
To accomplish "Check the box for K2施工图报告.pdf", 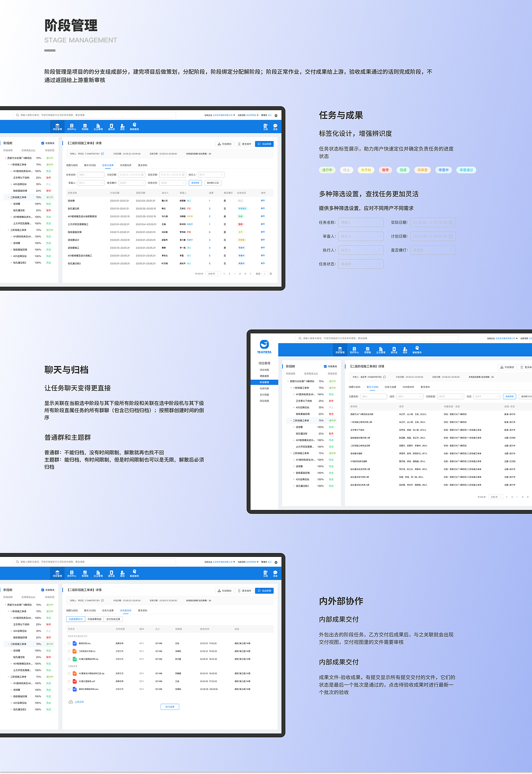I will point(69,681).
